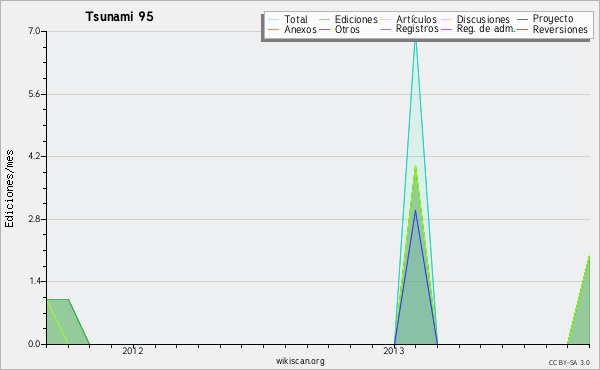600x370 pixels.
Task: Click the '7.0' y-axis label
Action: tap(34, 31)
